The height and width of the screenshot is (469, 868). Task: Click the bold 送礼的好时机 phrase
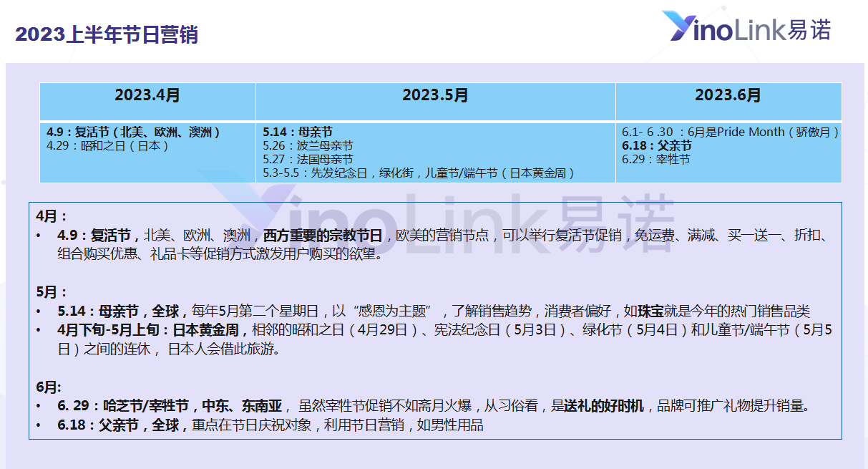click(x=605, y=406)
